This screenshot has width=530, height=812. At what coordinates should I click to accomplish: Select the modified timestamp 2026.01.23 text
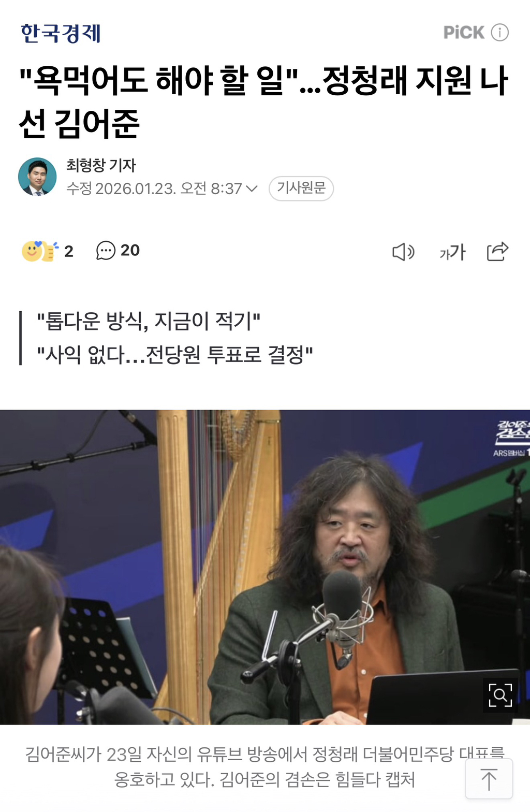coord(136,189)
